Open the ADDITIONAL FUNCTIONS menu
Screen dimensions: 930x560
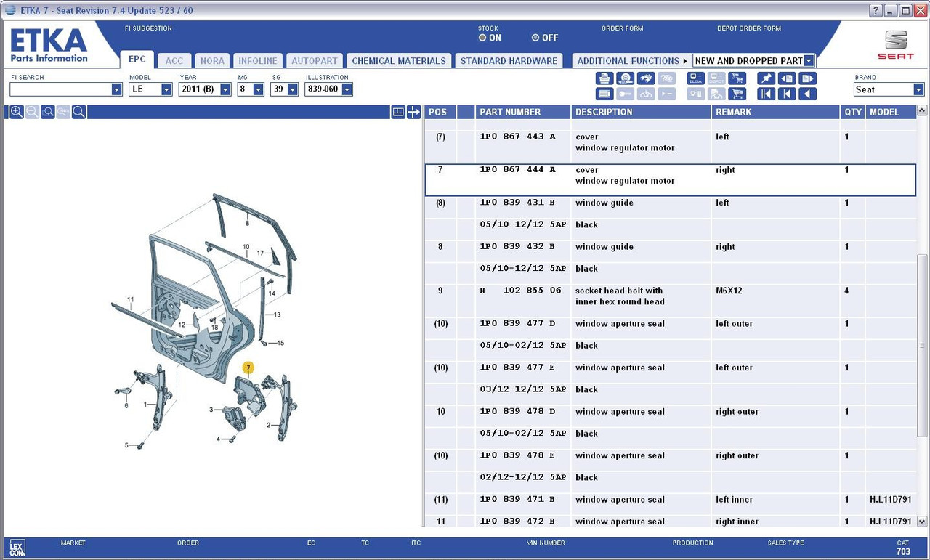click(632, 61)
